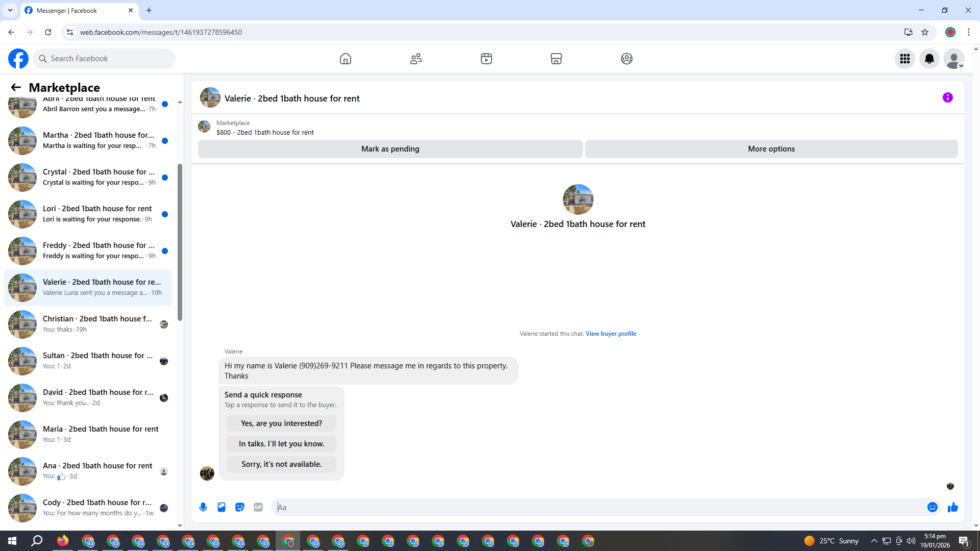The width and height of the screenshot is (980, 551).
Task: Send a thumbs-up like
Action: point(953,507)
